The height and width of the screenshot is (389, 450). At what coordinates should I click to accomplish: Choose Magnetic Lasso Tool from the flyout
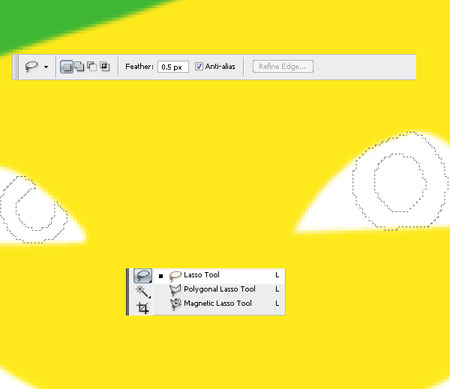[219, 304]
